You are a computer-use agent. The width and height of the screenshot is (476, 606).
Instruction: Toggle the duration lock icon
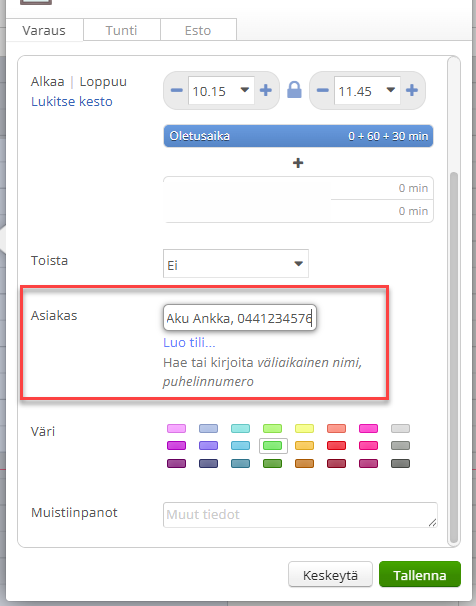click(x=294, y=90)
